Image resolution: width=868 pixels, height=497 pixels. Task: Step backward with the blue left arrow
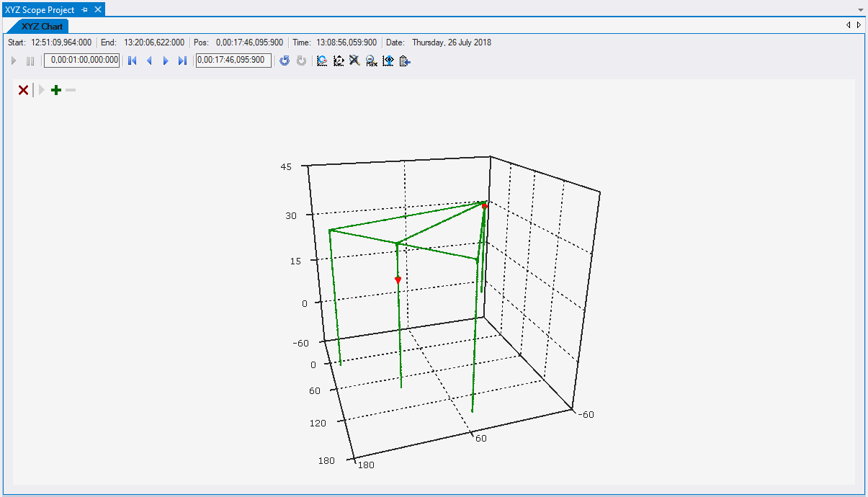(x=149, y=61)
